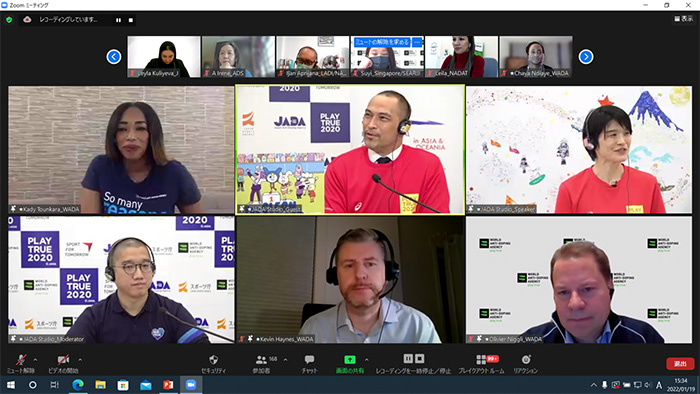
Task: Click the green Share Screen icon
Action: [x=350, y=359]
